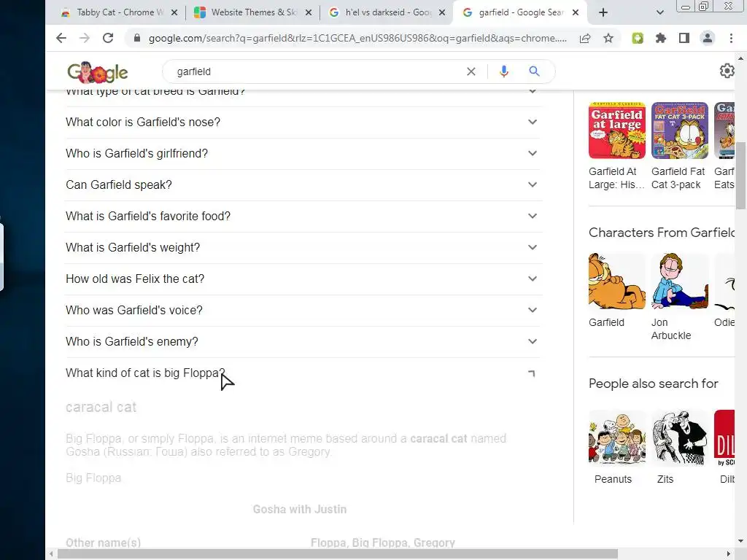Click the Garfield At Large title link
This screenshot has height=560, width=747.
[616, 178]
